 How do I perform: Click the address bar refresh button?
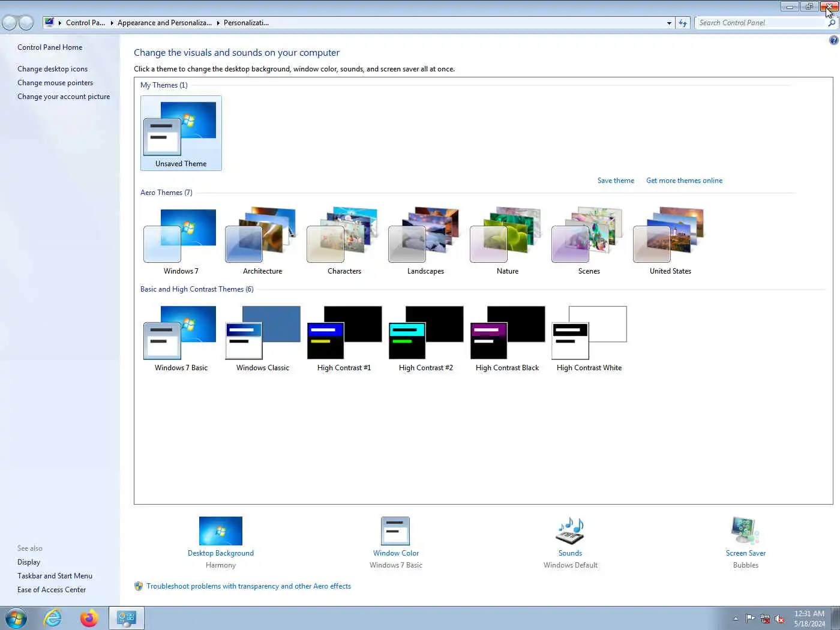click(x=683, y=23)
